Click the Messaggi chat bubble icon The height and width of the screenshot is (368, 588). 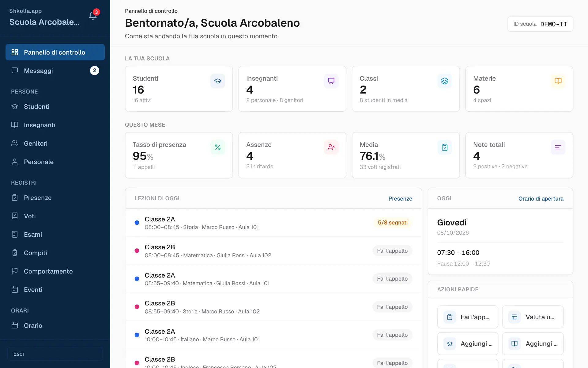click(x=15, y=71)
